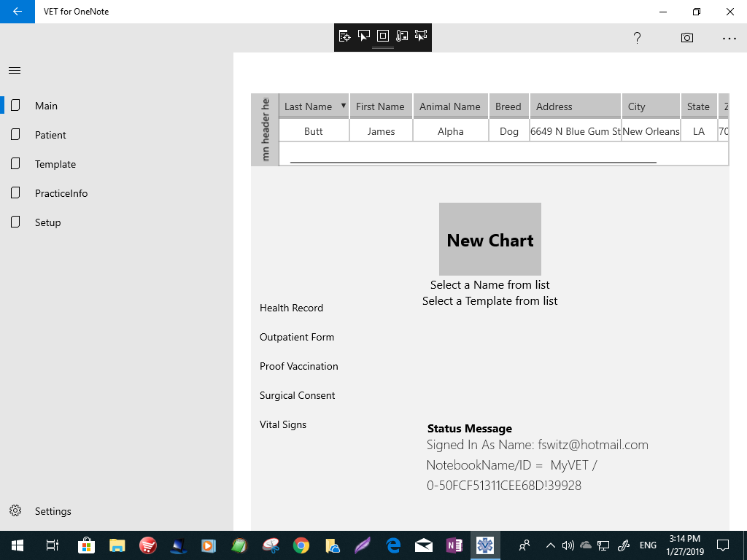747x560 pixels.
Task: Open File Explorer from taskbar
Action: [x=117, y=545]
